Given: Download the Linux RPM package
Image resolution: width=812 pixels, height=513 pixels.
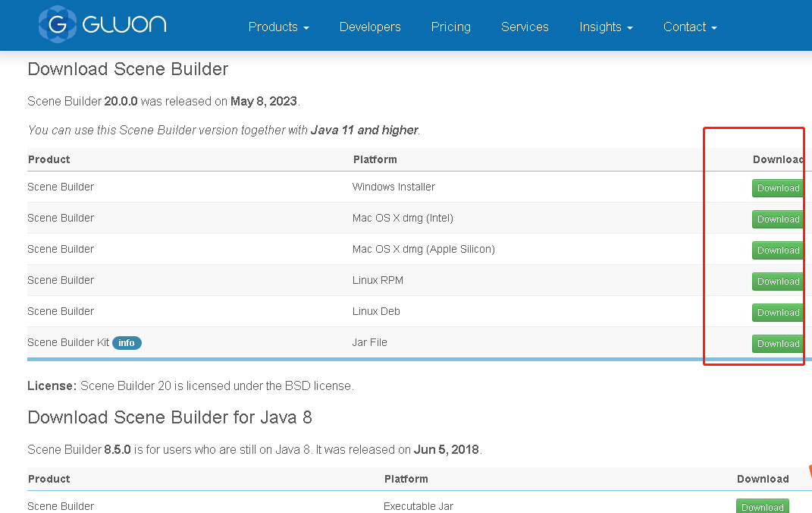Looking at the screenshot, I should point(778,282).
